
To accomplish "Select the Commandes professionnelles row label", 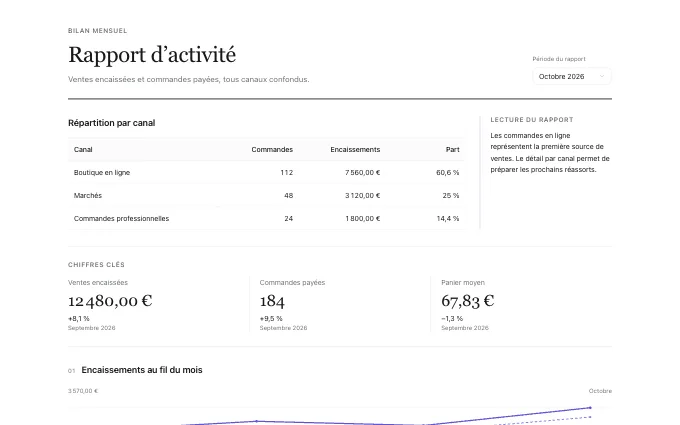I will (x=121, y=219).
